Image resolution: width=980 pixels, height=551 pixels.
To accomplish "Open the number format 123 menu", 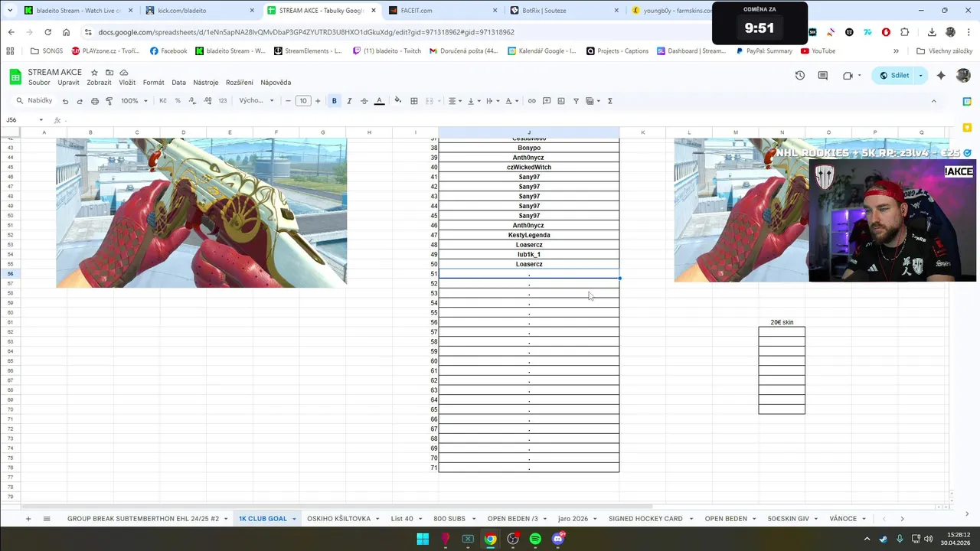I will point(223,101).
